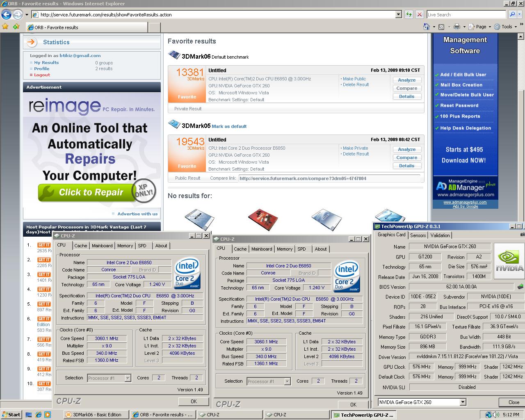
Task: Click the Add to Favorites icon
Action: [x=16, y=27]
